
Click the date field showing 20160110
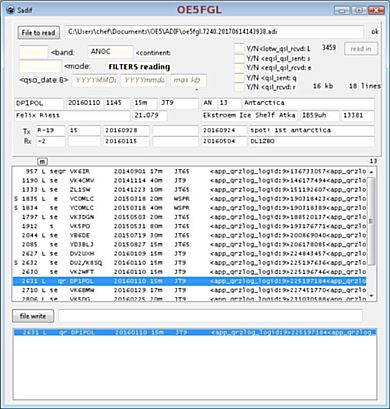coord(85,103)
